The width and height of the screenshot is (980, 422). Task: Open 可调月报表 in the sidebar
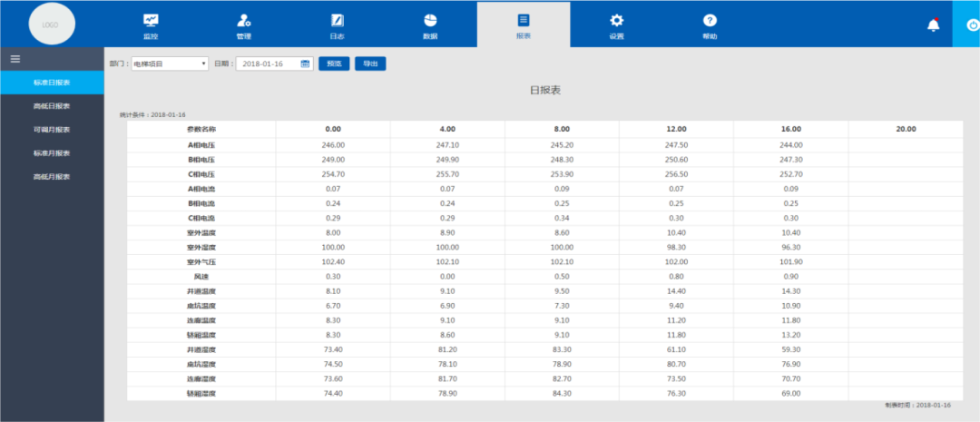(52, 130)
